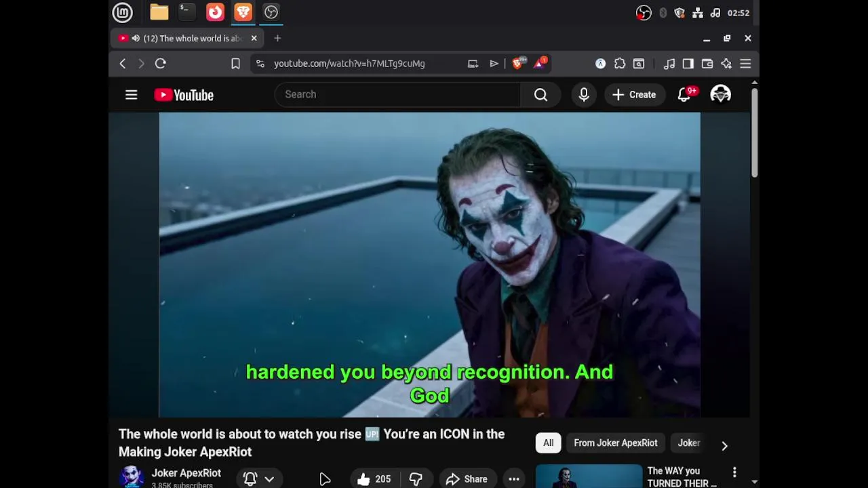Select the partially visible Joker chip
868x488 pixels.
point(689,443)
